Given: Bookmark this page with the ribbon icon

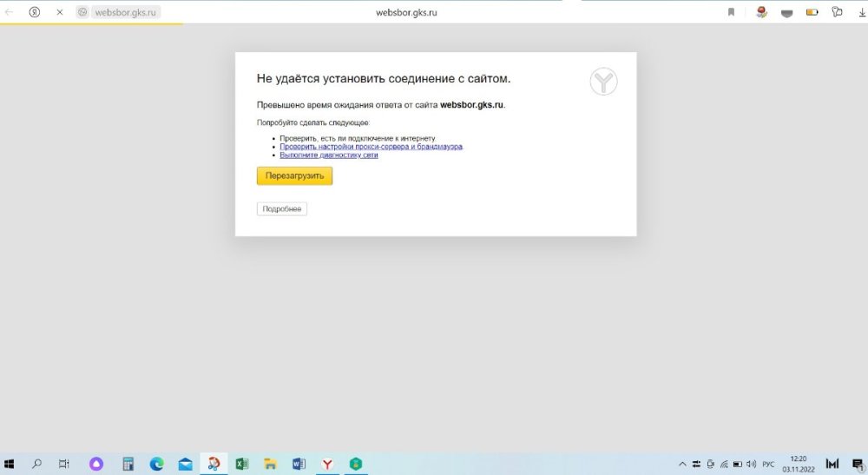Looking at the screenshot, I should tap(731, 12).
